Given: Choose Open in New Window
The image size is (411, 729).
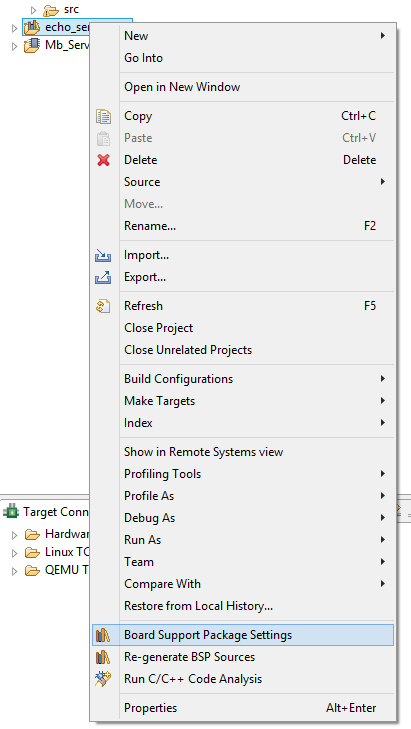Looking at the screenshot, I should tap(243, 87).
